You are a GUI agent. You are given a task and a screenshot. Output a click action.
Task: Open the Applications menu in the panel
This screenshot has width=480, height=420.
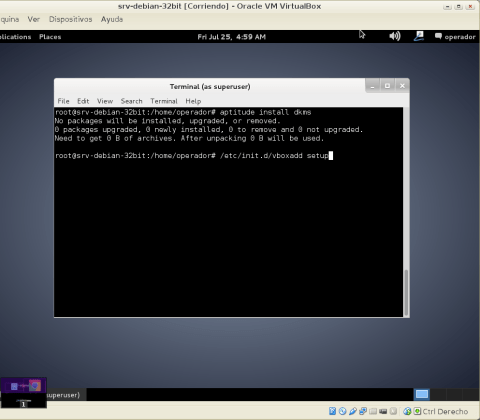point(15,37)
